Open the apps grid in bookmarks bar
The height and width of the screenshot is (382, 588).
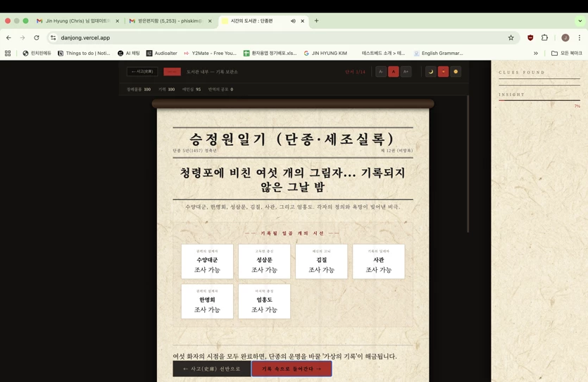click(8, 54)
